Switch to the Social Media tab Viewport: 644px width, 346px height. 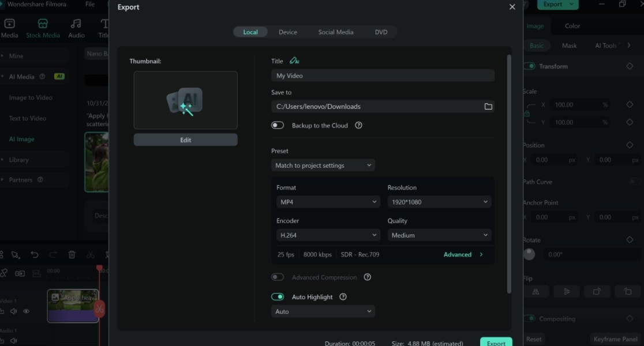click(x=336, y=32)
